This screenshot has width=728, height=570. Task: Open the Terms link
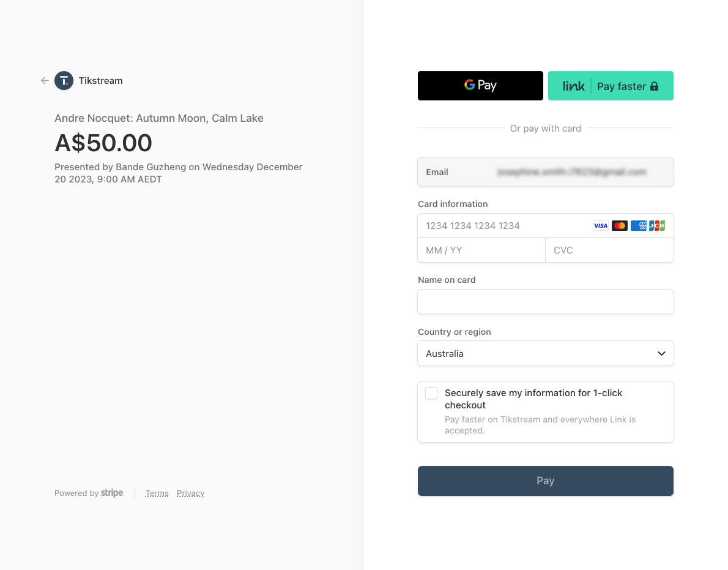(157, 493)
